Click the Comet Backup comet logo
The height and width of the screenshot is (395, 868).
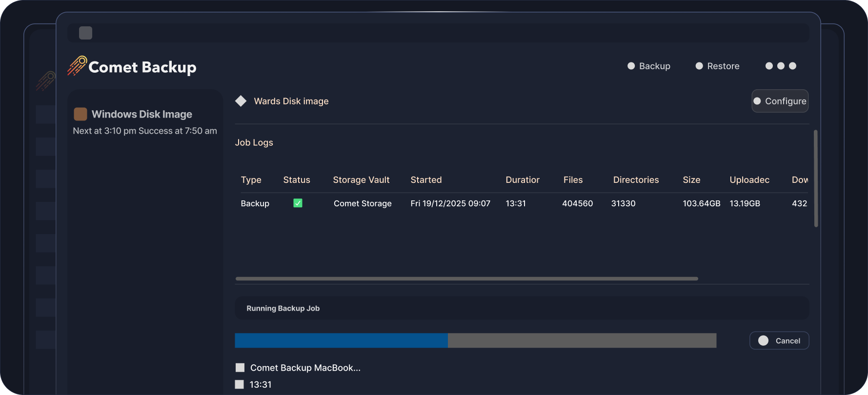(x=77, y=66)
